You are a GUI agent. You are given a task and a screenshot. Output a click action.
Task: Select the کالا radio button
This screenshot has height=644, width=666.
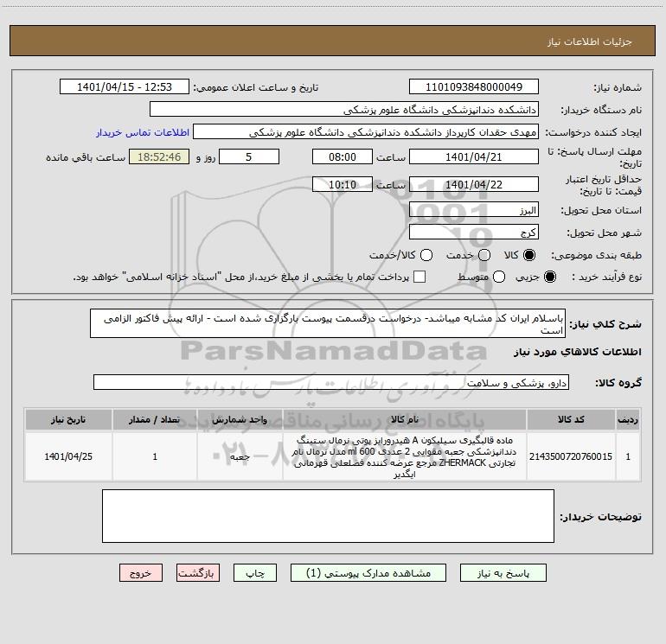pos(529,255)
